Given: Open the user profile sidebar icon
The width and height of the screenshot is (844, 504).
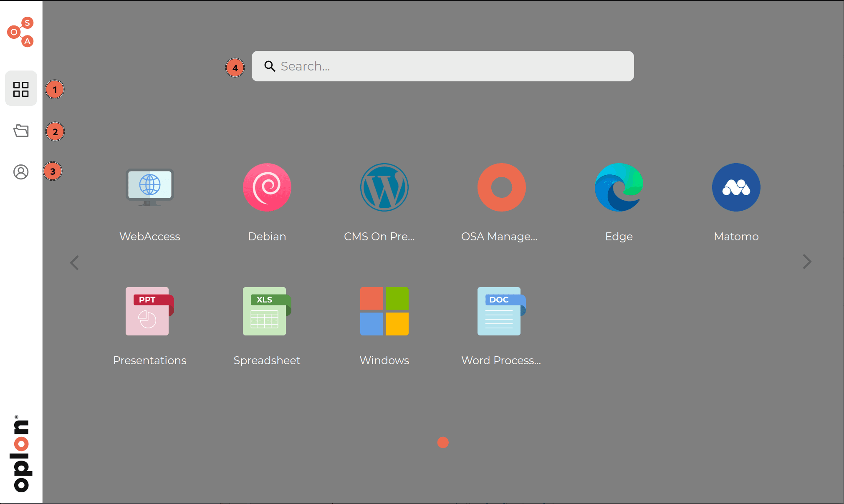Looking at the screenshot, I should (21, 172).
